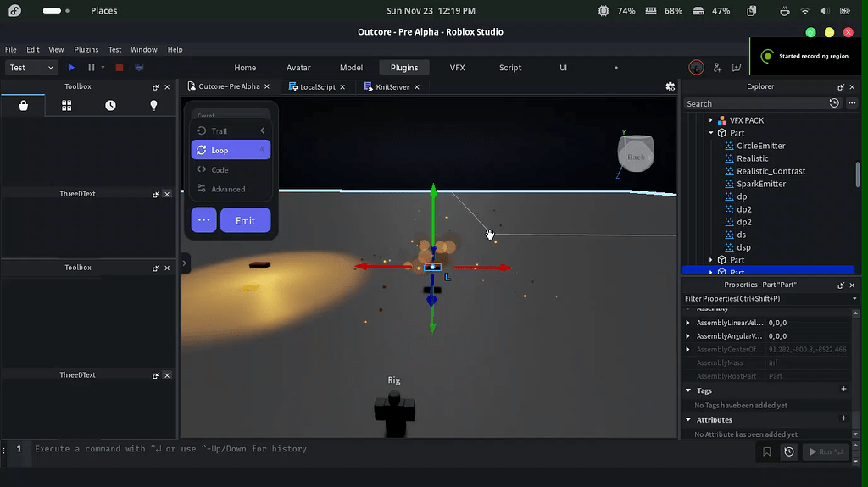868x487 pixels.
Task: Close the KnitServer tab
Action: (x=417, y=87)
